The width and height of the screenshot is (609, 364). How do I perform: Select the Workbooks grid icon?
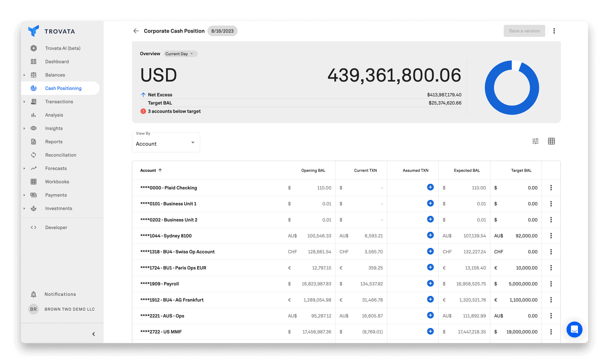(x=34, y=181)
